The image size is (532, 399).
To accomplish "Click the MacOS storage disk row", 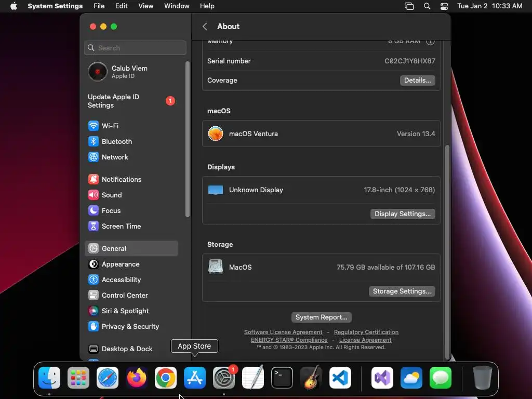I will click(321, 268).
